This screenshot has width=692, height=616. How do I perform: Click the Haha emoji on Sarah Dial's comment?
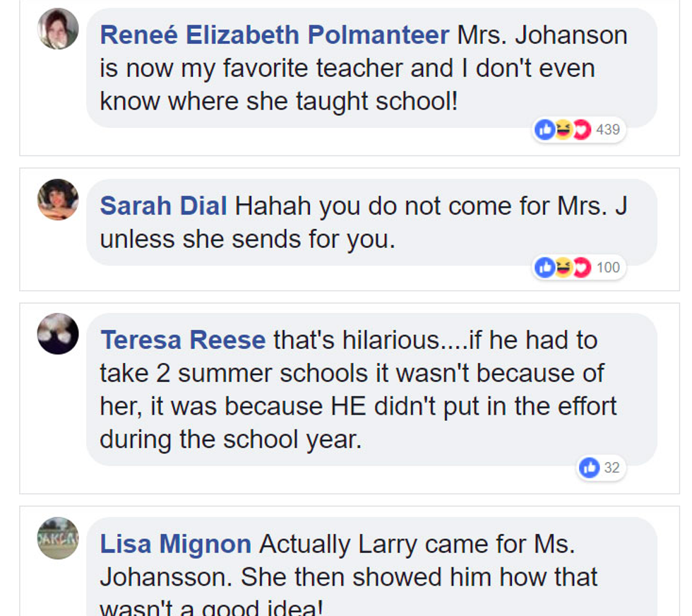(563, 267)
